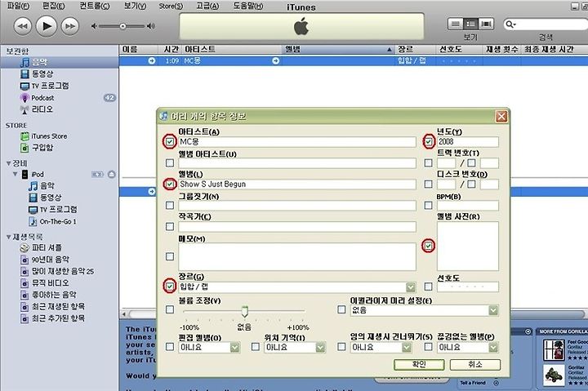Collapse the 장비 sidebar section
This screenshot has height=391, width=588.
(8, 163)
